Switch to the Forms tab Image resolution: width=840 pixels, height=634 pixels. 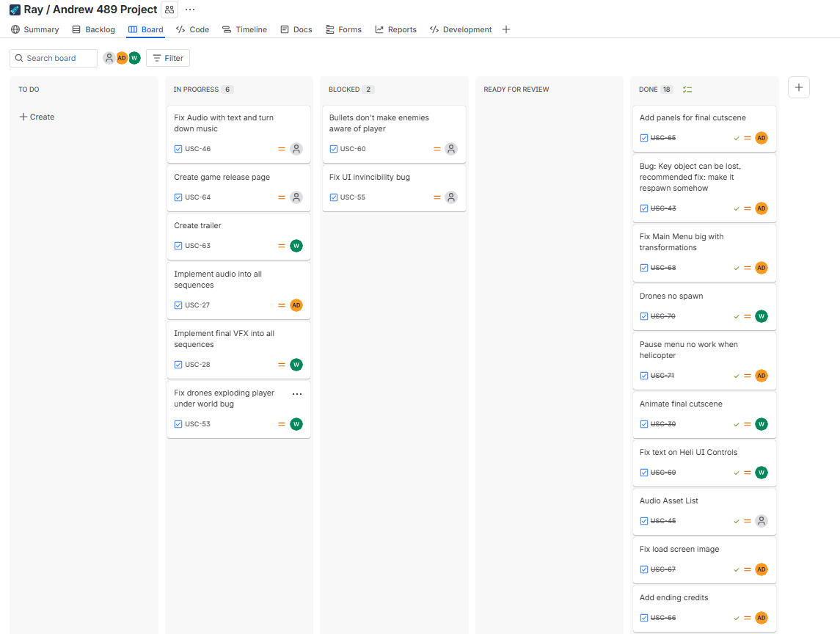(343, 29)
